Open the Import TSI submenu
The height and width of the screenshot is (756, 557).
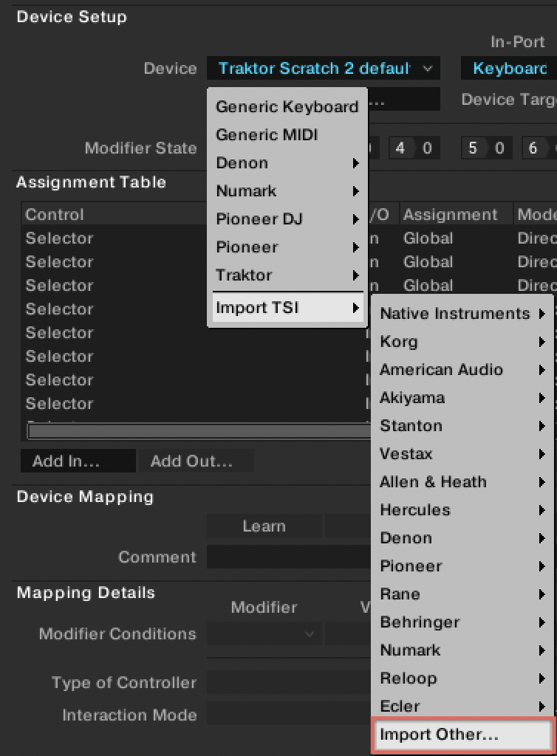click(287, 308)
